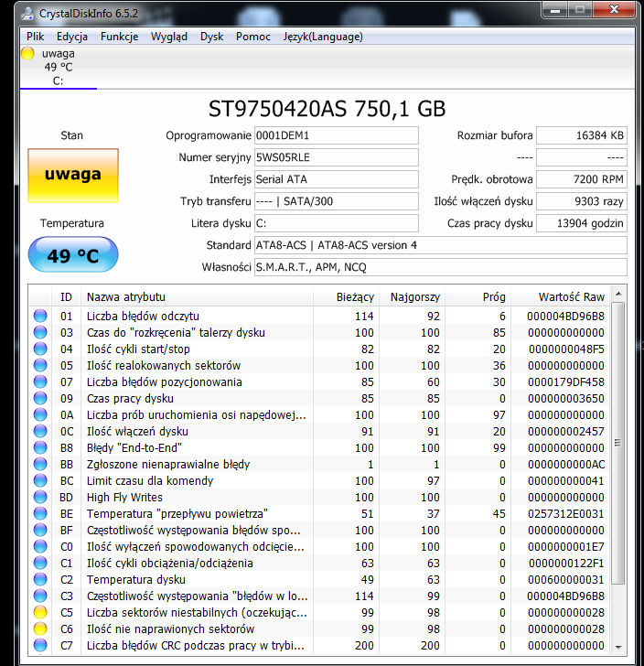Click the power-on hours field 13904 godzin
The height and width of the screenshot is (666, 644).
(x=582, y=223)
